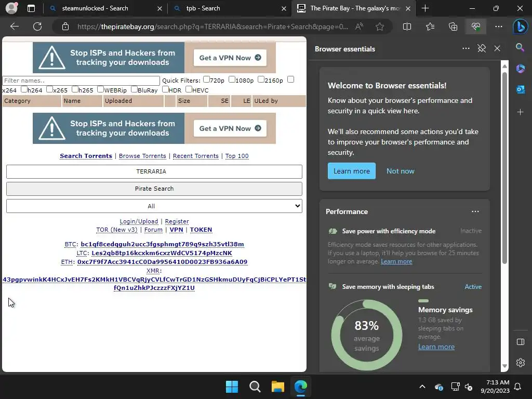Sort results by Size column header
Screen dimensions: 532x399
coord(192,101)
